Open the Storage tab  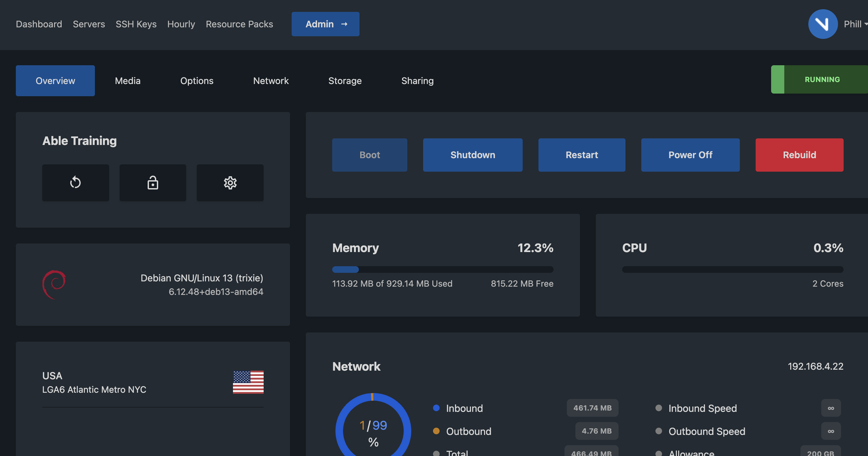click(345, 80)
